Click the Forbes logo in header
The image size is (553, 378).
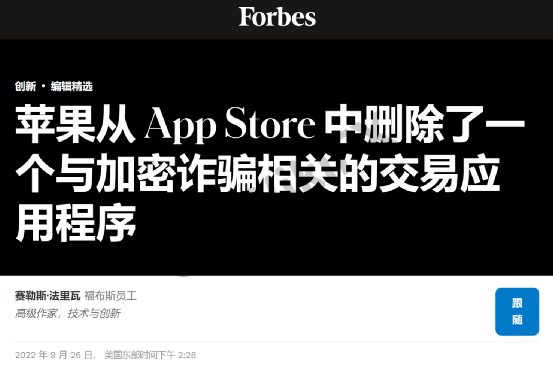click(x=277, y=17)
